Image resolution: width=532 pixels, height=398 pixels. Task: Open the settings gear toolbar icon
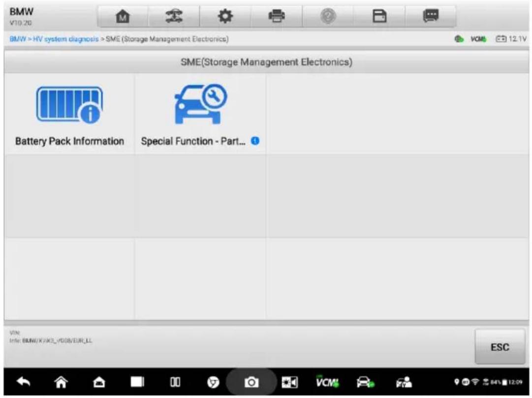pos(225,16)
